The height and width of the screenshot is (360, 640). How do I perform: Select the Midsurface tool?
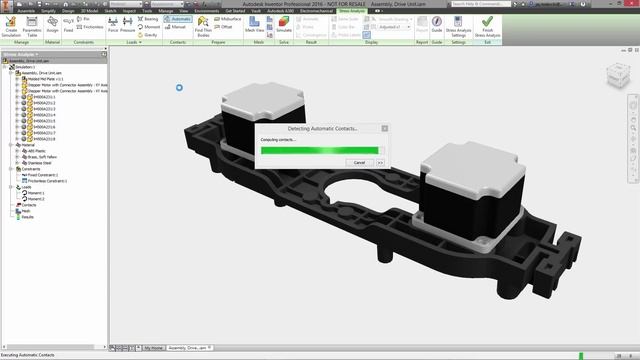[x=227, y=19]
